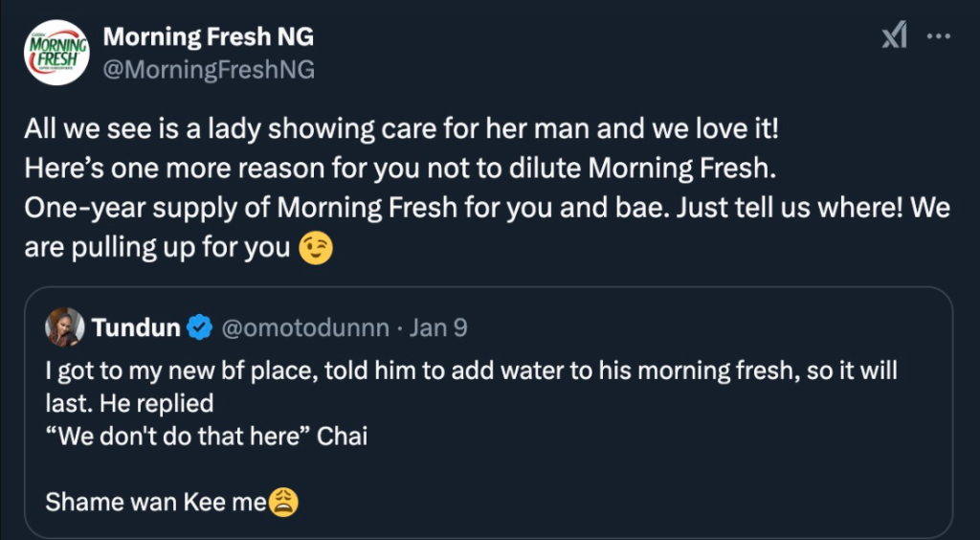
Task: Open the Jan 9 timestamp link
Action: point(438,328)
